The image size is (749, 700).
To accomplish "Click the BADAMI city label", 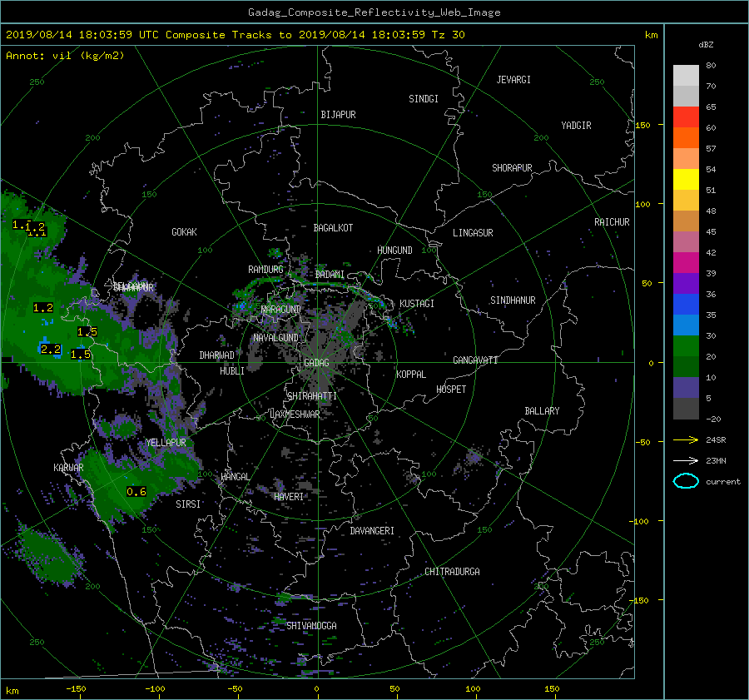I will pos(330,275).
